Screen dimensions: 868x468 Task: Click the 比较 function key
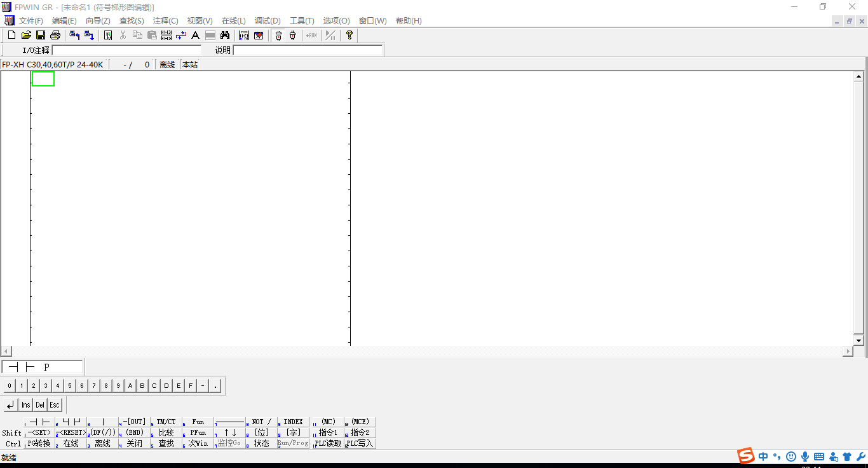click(166, 432)
